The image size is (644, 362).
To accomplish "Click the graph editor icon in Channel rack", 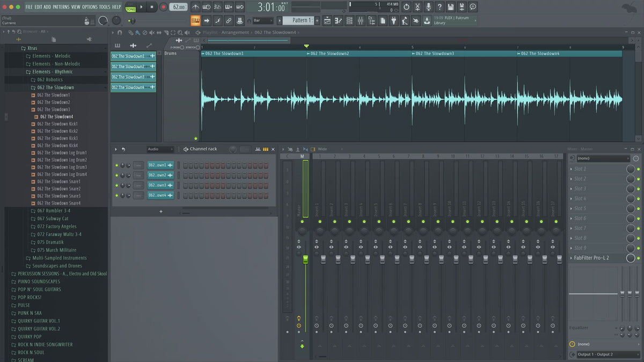I will (x=258, y=149).
